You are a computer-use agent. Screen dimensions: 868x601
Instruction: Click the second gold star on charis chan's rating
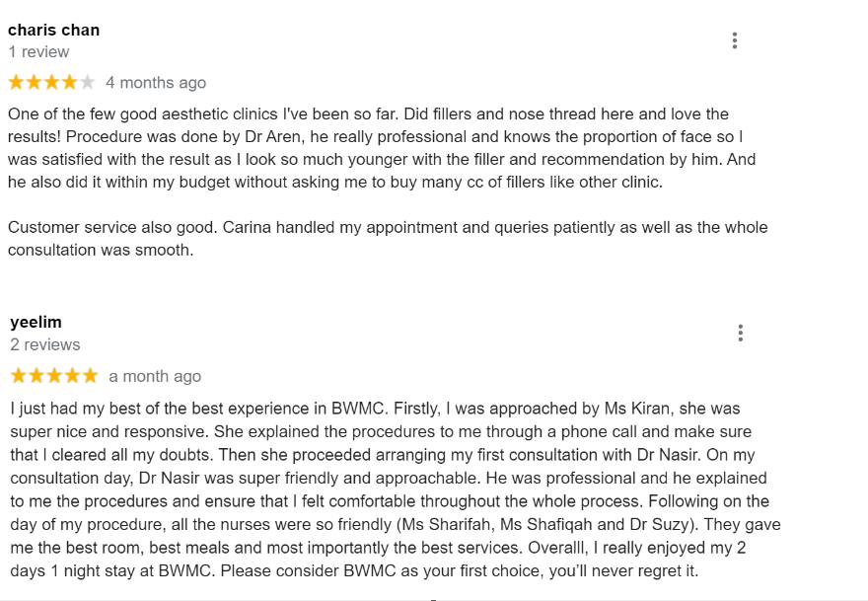[35, 83]
